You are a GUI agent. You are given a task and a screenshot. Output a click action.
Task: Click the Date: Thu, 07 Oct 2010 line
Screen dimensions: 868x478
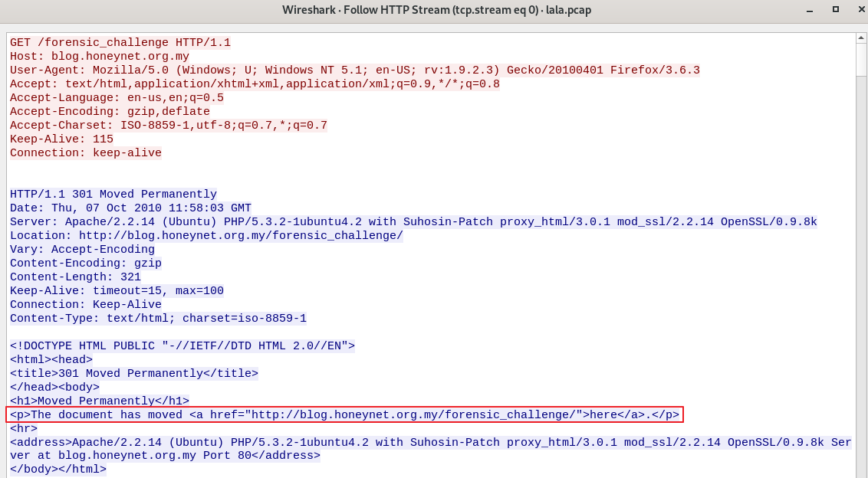(130, 208)
